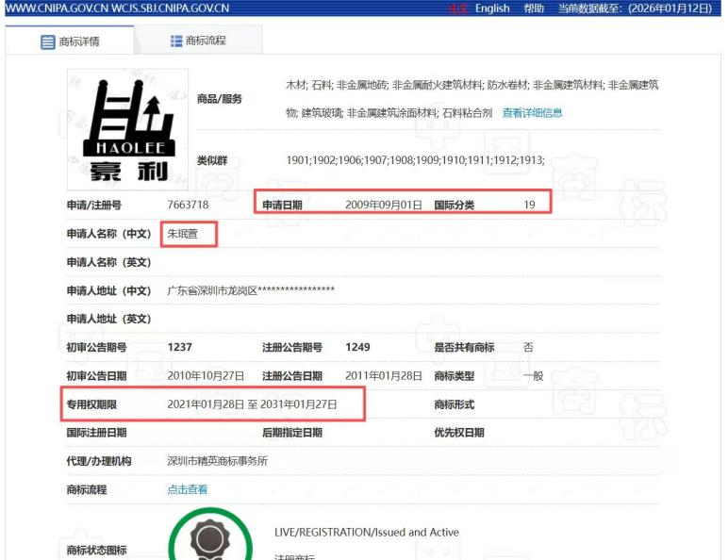
Task: Click 查看详细信息 link for goods/services
Action: coord(532,113)
